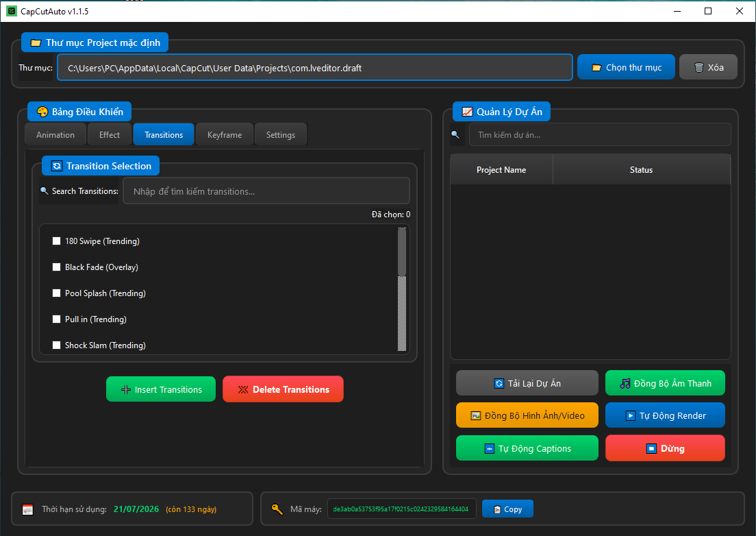This screenshot has height=536, width=756.
Task: Toggle Shock Slam (Trending) checkbox
Action: (56, 345)
